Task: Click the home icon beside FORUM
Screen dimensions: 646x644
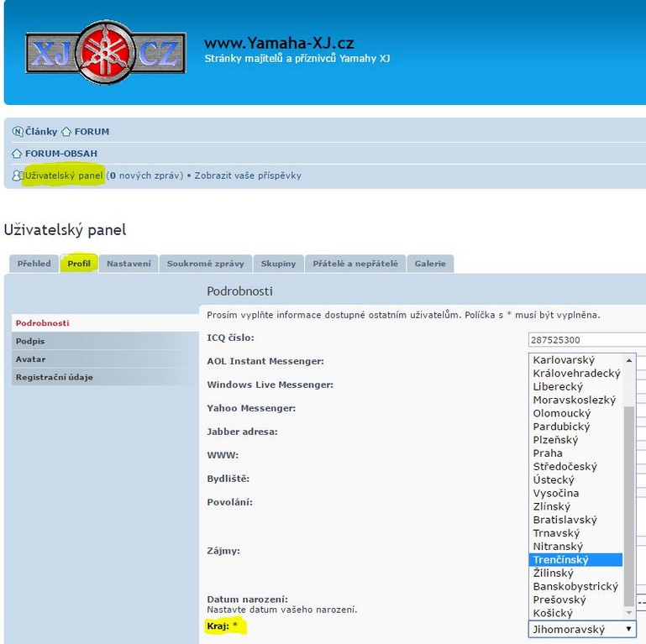Action: [66, 132]
